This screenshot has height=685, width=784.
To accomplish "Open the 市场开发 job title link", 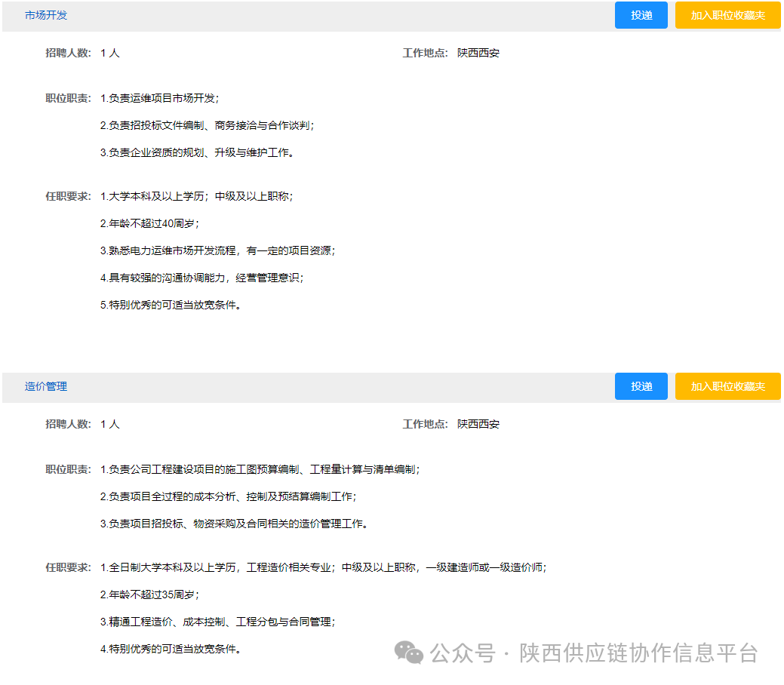I will 46,15.
